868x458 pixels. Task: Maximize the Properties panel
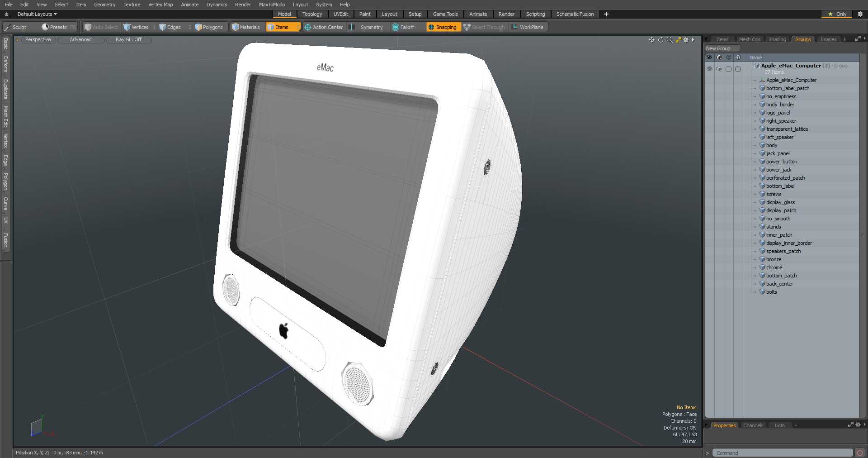coord(850,425)
